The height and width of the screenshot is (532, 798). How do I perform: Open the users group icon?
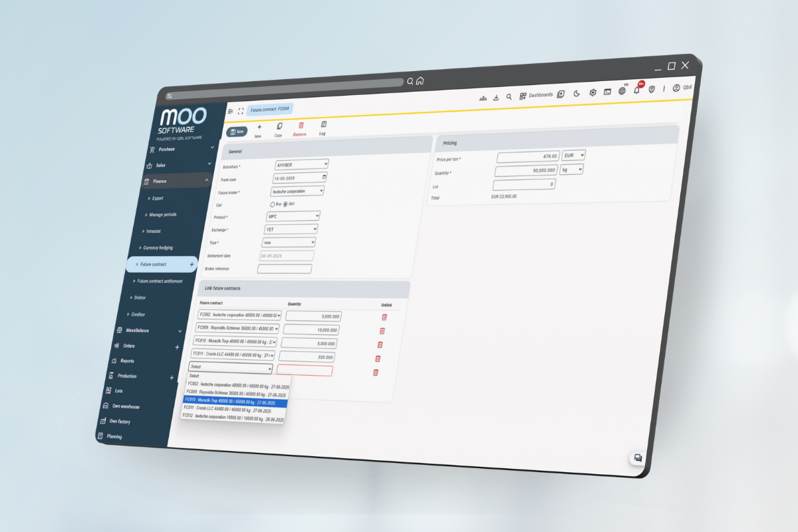point(483,98)
